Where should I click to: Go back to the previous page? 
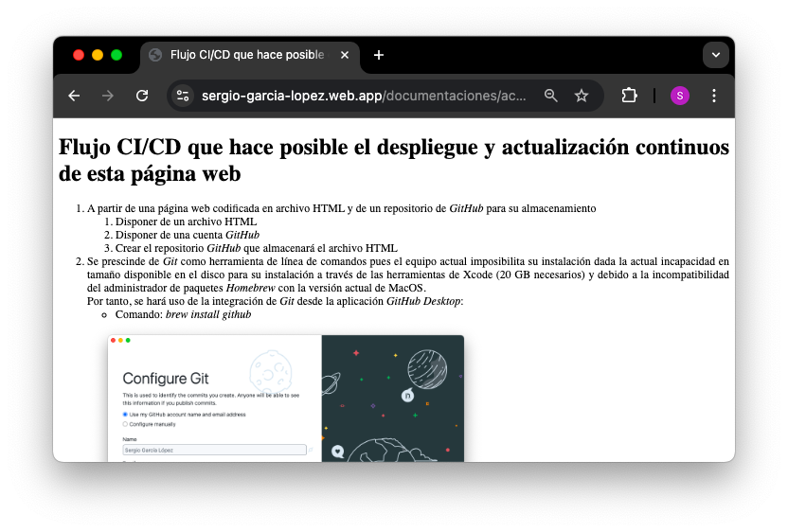click(75, 96)
